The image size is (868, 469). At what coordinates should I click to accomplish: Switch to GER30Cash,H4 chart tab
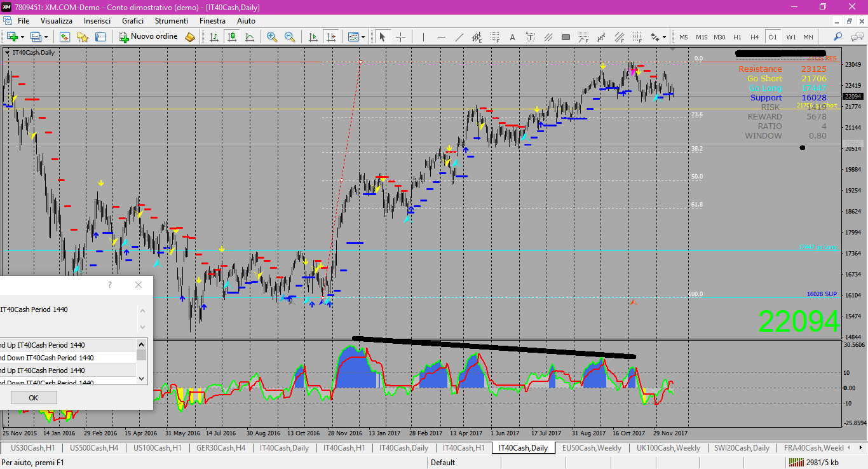point(221,448)
